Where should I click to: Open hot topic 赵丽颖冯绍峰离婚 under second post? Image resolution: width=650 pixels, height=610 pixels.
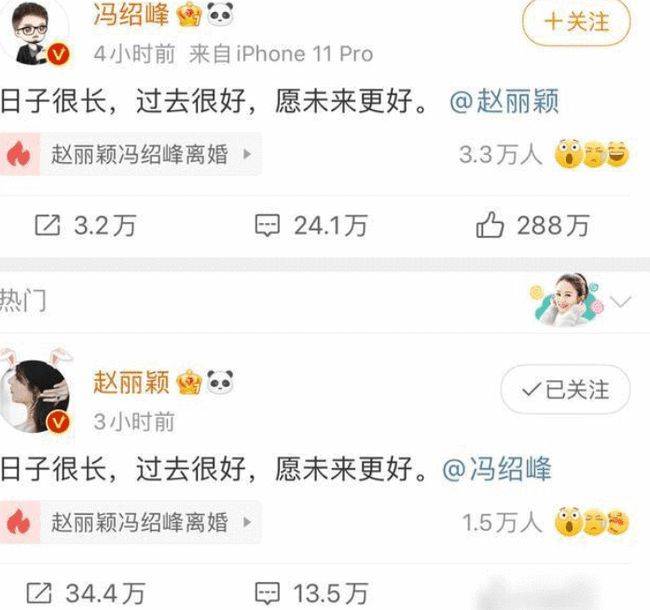[131, 522]
